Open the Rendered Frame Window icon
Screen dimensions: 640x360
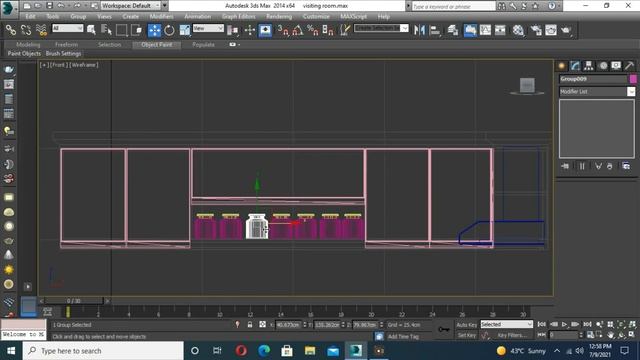pyautogui.click(x=551, y=30)
